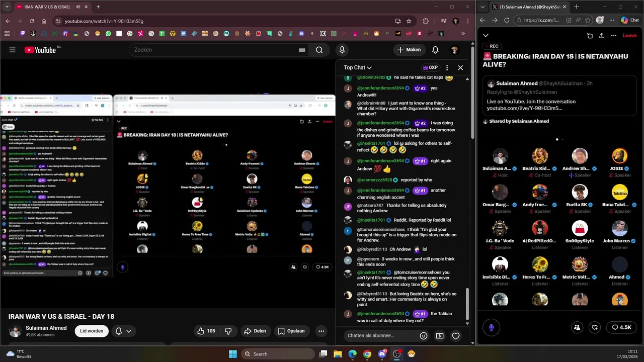Open the X Space three-dot menu
Image resolution: width=644 pixels, height=362 pixels.
pos(614,36)
